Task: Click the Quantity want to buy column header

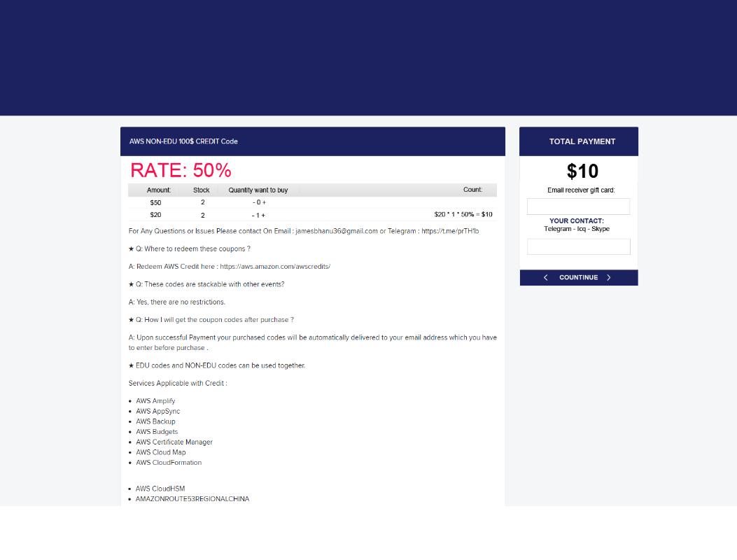Action: 258,190
